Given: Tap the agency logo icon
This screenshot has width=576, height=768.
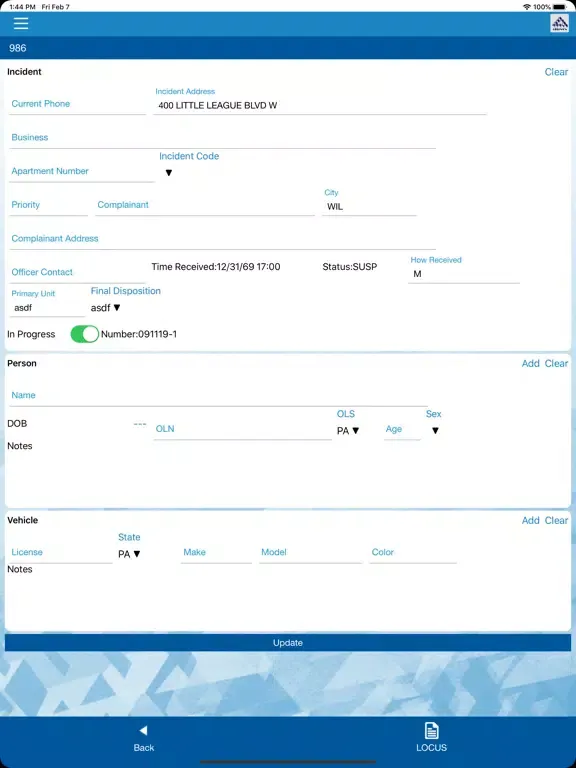Looking at the screenshot, I should point(559,24).
